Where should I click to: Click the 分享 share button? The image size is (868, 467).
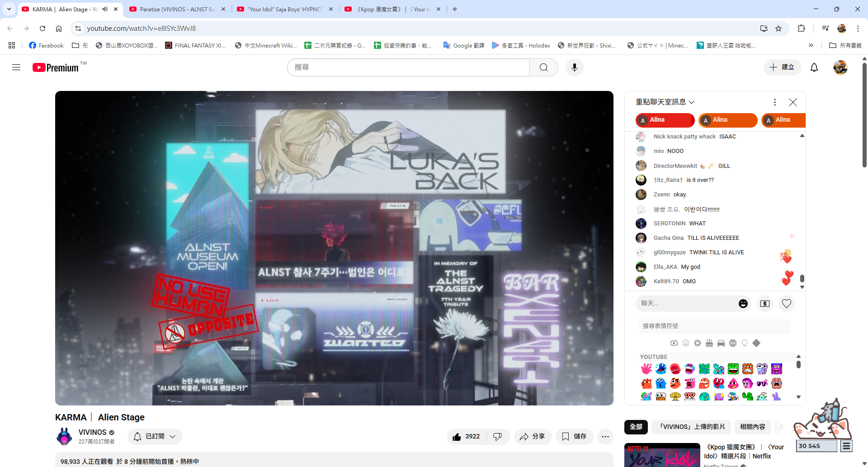[x=533, y=437]
